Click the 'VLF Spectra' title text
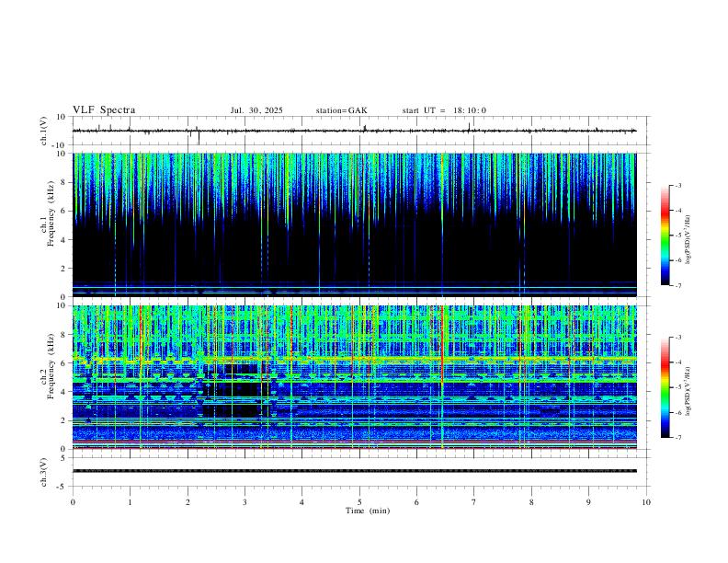Screen dimensions: 728x563 [104, 110]
